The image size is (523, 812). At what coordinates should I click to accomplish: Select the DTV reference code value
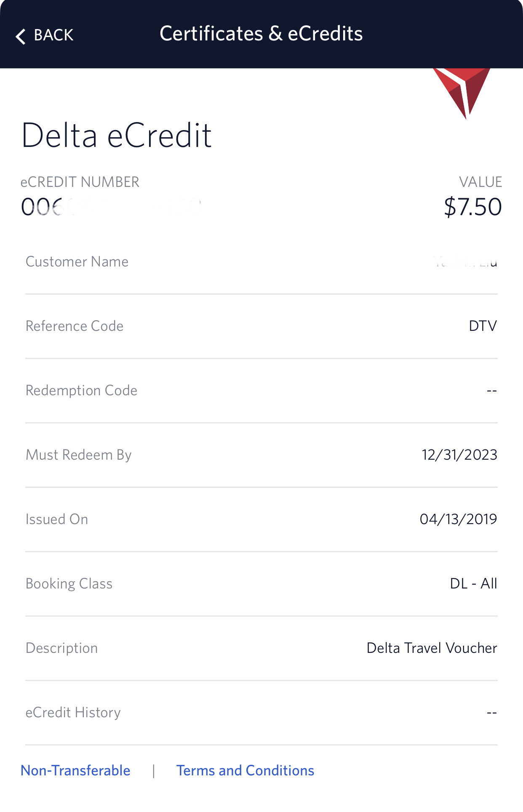483,326
